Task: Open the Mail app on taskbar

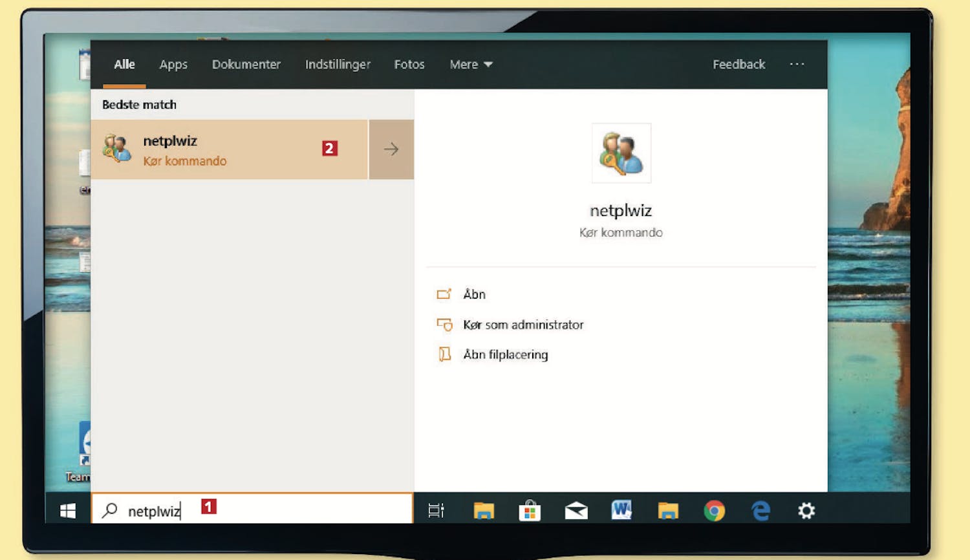Action: coord(576,512)
